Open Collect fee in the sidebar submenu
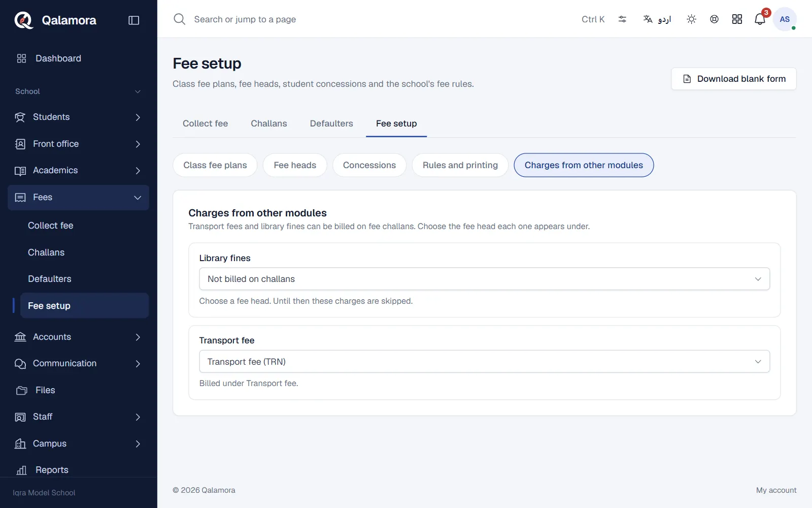The width and height of the screenshot is (812, 508). pos(85,226)
